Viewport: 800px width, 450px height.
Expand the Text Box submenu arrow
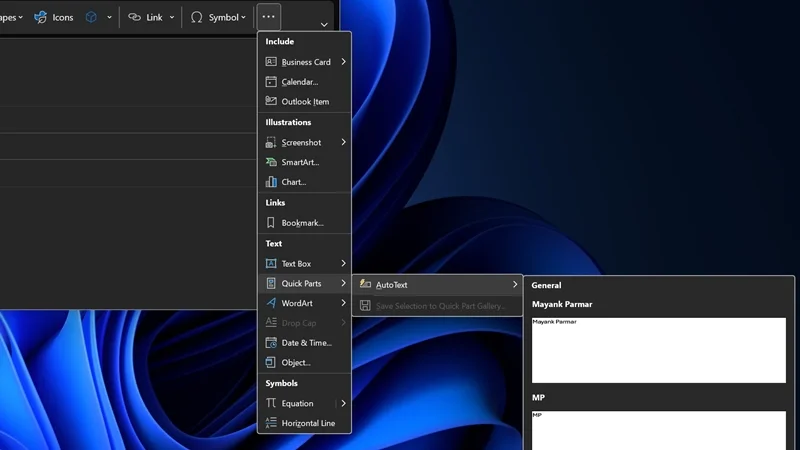tap(343, 263)
